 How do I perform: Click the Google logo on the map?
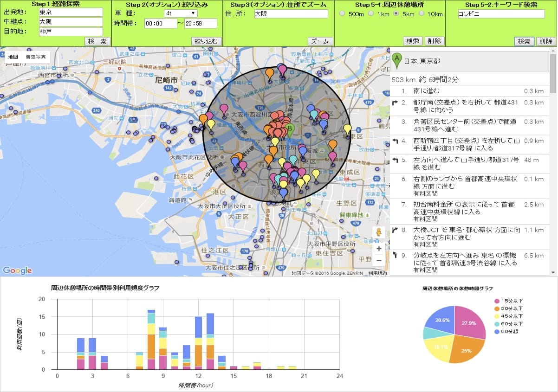(x=17, y=270)
